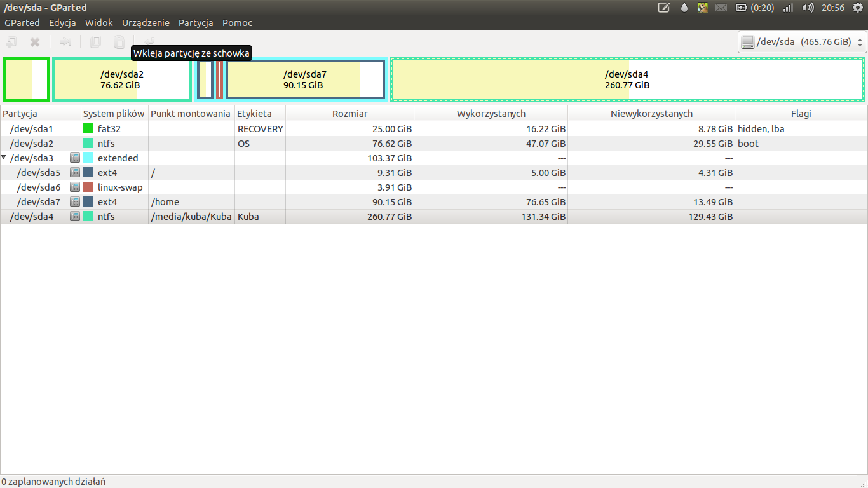The image size is (868, 488).
Task: Open the Edycja menu
Action: [62, 23]
